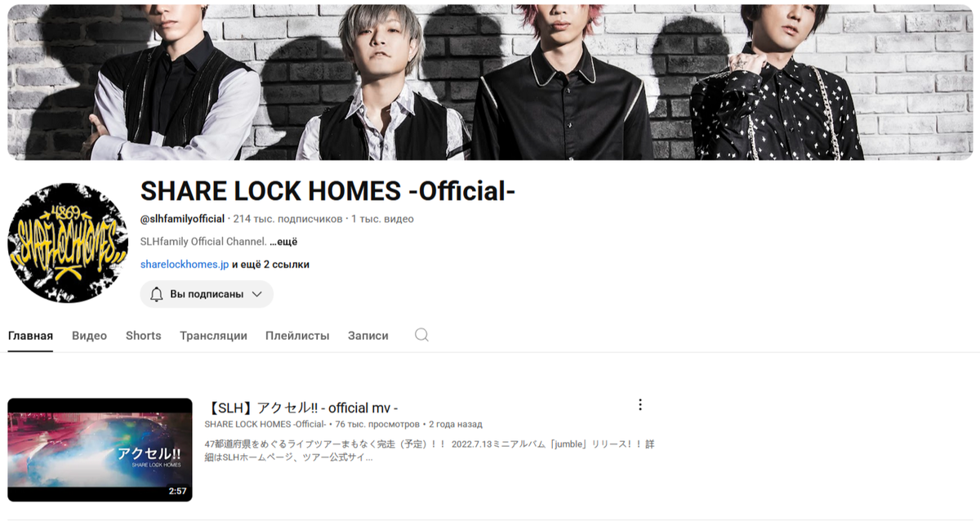Select the Плейлисты tab
The width and height of the screenshot is (980, 522).
click(297, 336)
